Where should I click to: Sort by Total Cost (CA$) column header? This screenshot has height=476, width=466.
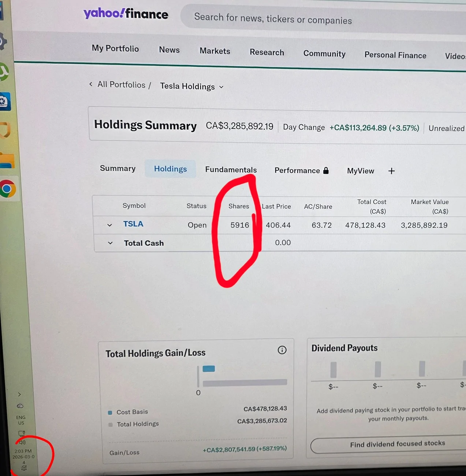pos(372,207)
